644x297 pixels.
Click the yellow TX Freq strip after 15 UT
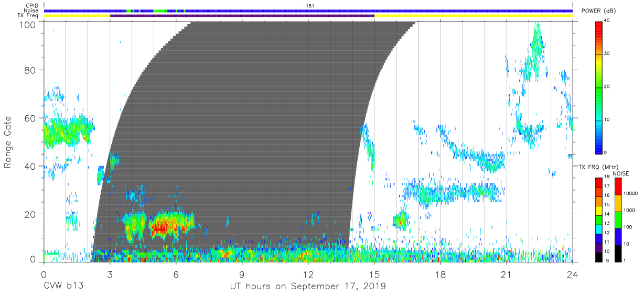(474, 16)
